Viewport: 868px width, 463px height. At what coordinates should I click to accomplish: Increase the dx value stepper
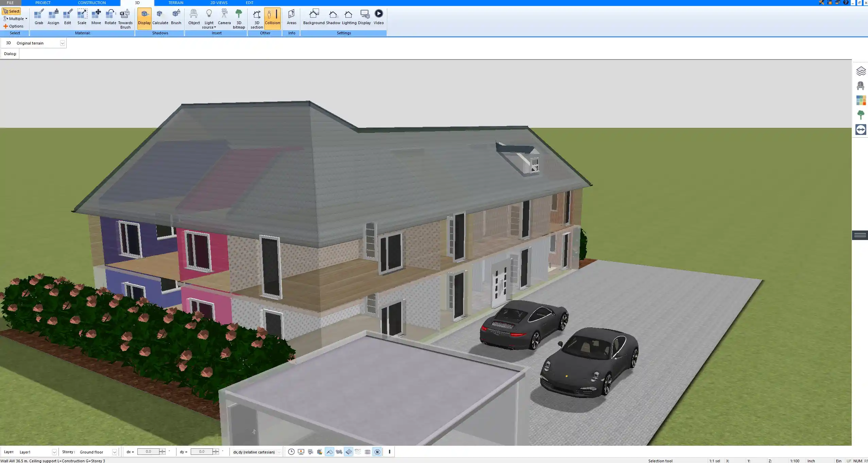pos(163,450)
